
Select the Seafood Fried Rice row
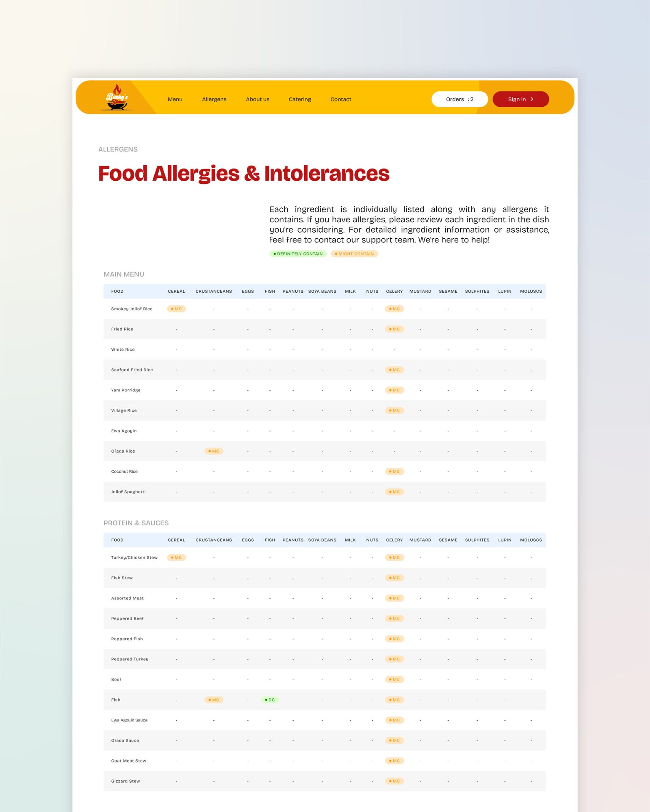132,370
